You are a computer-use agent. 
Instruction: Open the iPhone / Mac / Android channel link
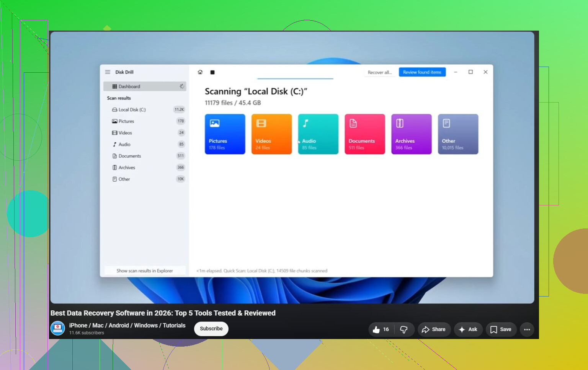click(x=127, y=325)
